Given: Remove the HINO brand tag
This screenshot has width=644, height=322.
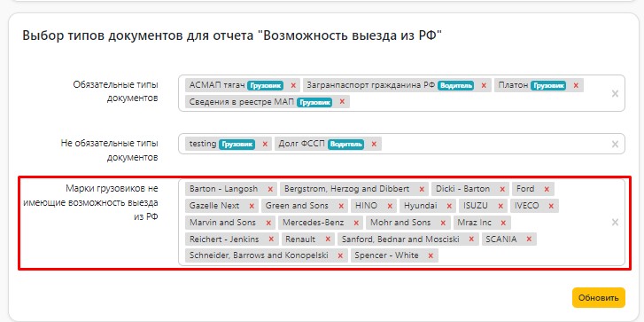Looking at the screenshot, I should (x=390, y=206).
